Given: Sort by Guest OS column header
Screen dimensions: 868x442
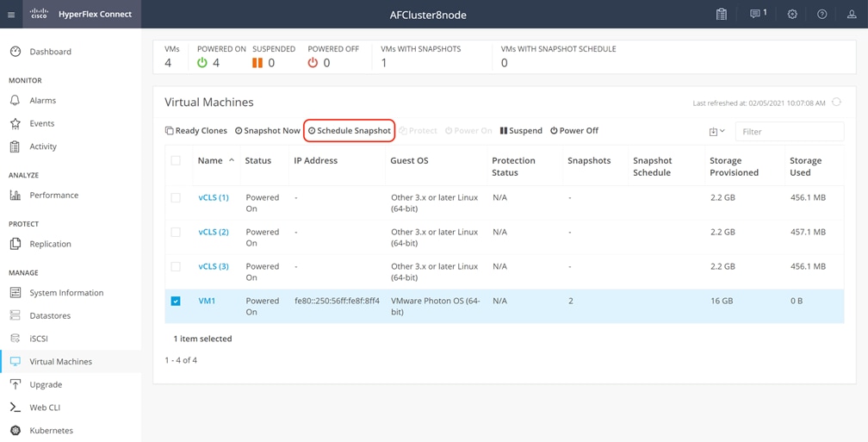Looking at the screenshot, I should point(409,160).
